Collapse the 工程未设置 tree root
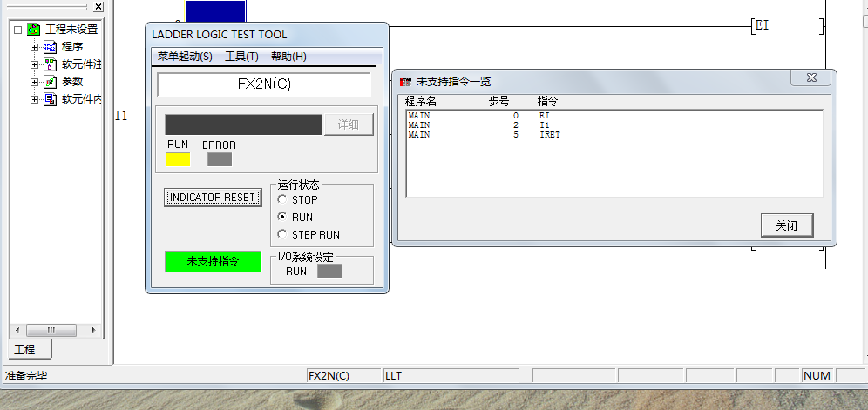The image size is (868, 410). pos(18,30)
